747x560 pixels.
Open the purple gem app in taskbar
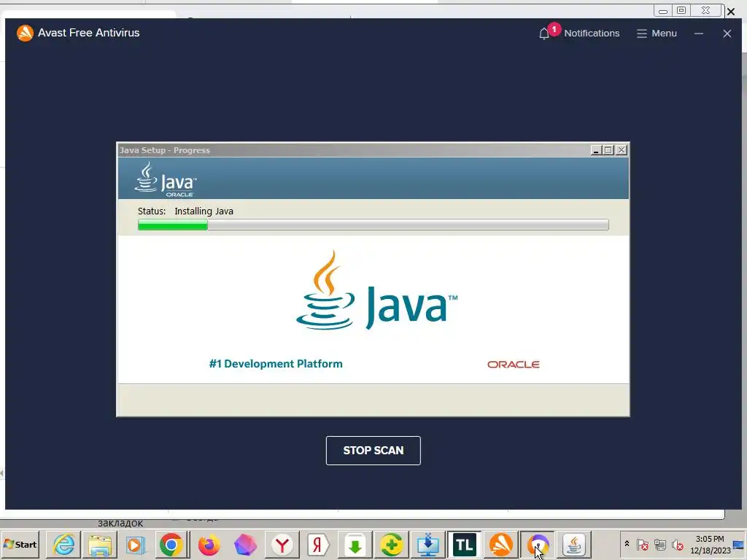(x=245, y=545)
